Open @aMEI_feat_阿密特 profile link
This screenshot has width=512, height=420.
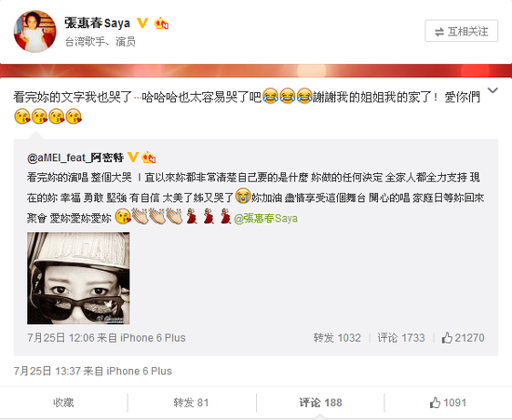click(x=75, y=157)
